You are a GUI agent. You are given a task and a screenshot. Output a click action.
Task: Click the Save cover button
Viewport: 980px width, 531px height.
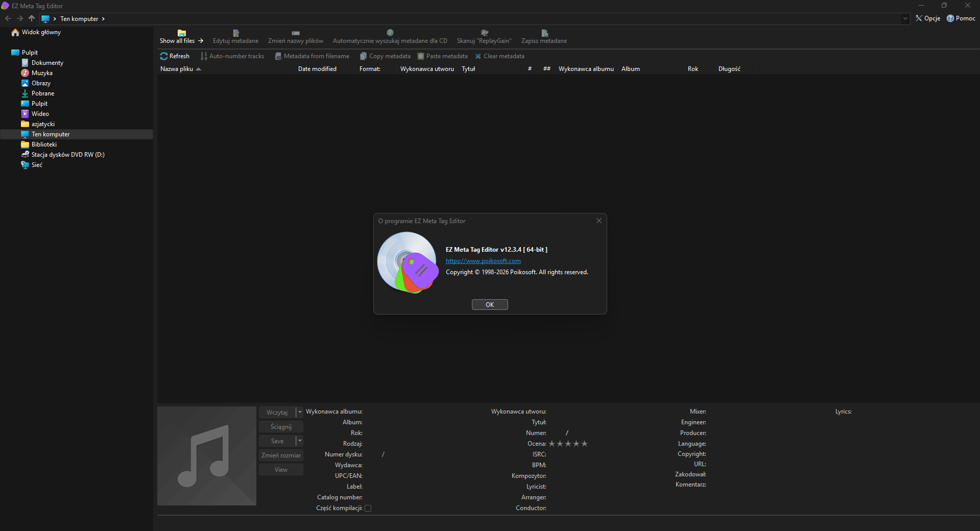[277, 441]
